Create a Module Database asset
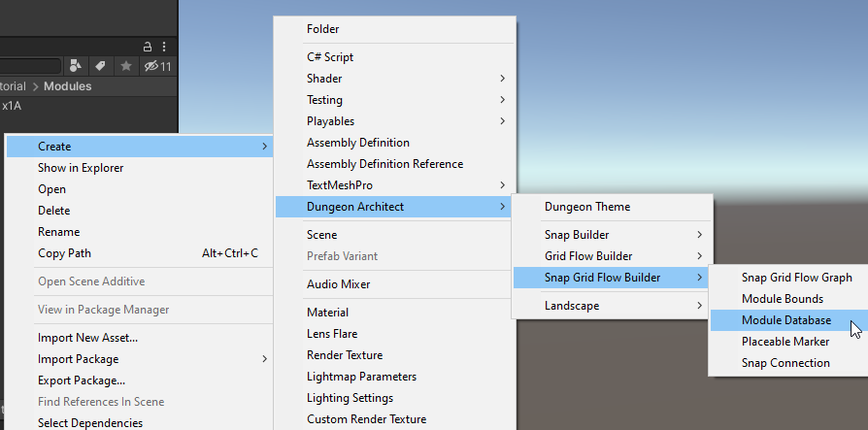 (789, 320)
